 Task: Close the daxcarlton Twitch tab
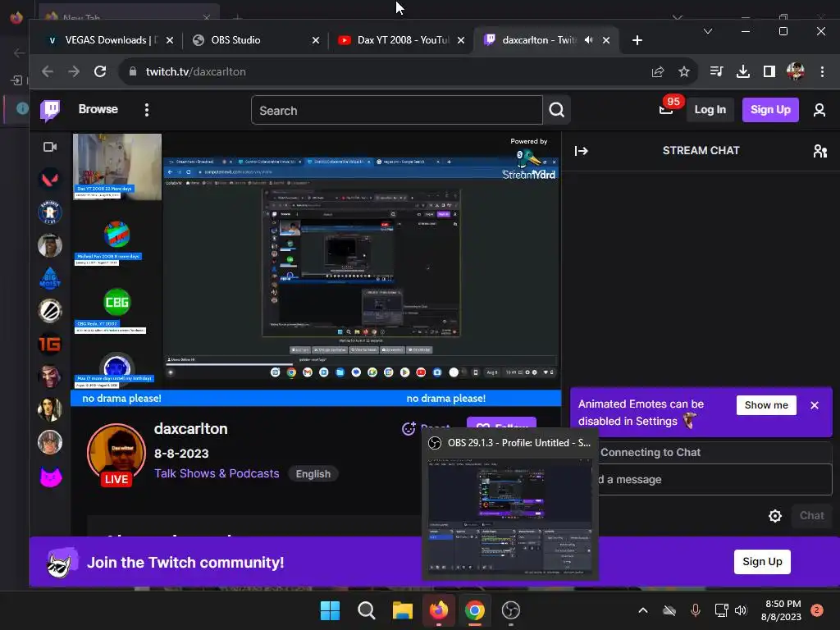606,40
